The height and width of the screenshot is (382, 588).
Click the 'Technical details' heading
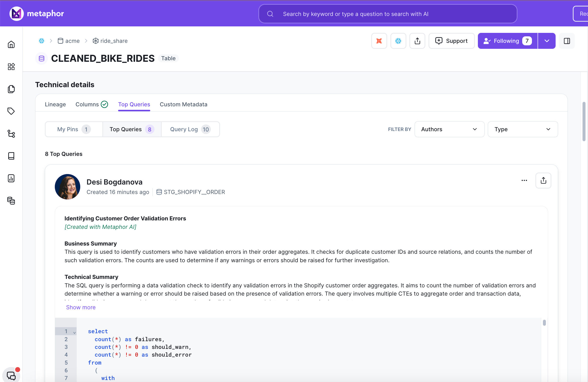[65, 85]
